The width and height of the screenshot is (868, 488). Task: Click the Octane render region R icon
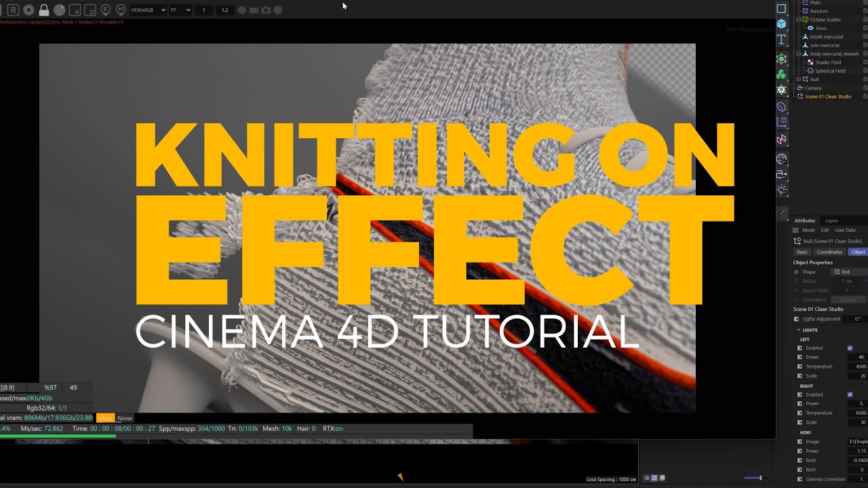(13, 10)
